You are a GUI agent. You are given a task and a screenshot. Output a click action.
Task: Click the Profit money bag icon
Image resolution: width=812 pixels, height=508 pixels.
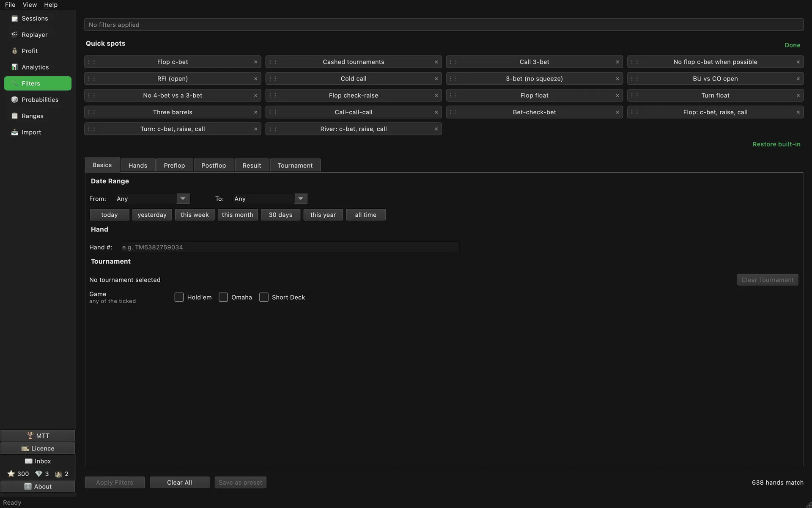pos(15,51)
